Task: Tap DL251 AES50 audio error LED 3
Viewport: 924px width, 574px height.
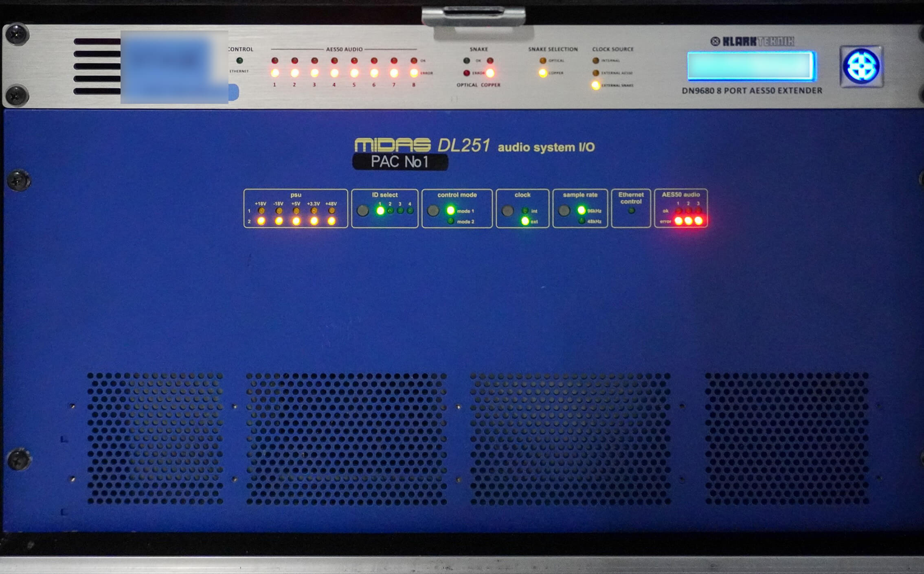Action: [x=698, y=221]
